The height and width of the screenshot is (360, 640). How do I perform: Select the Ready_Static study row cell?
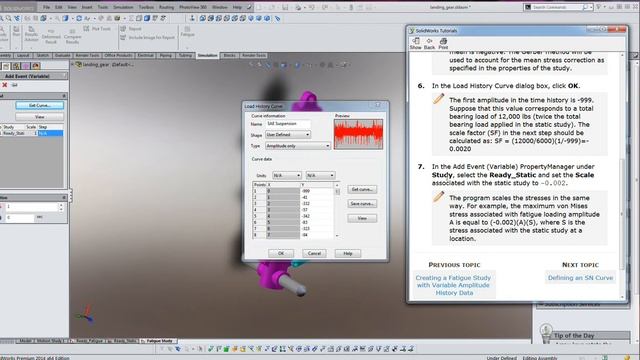point(14,133)
